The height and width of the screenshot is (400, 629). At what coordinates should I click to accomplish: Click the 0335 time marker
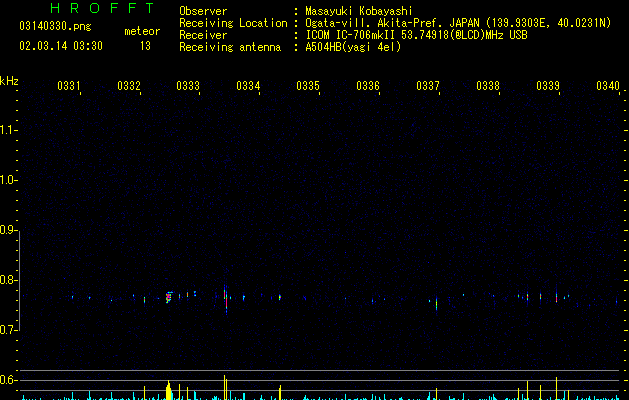[308, 85]
